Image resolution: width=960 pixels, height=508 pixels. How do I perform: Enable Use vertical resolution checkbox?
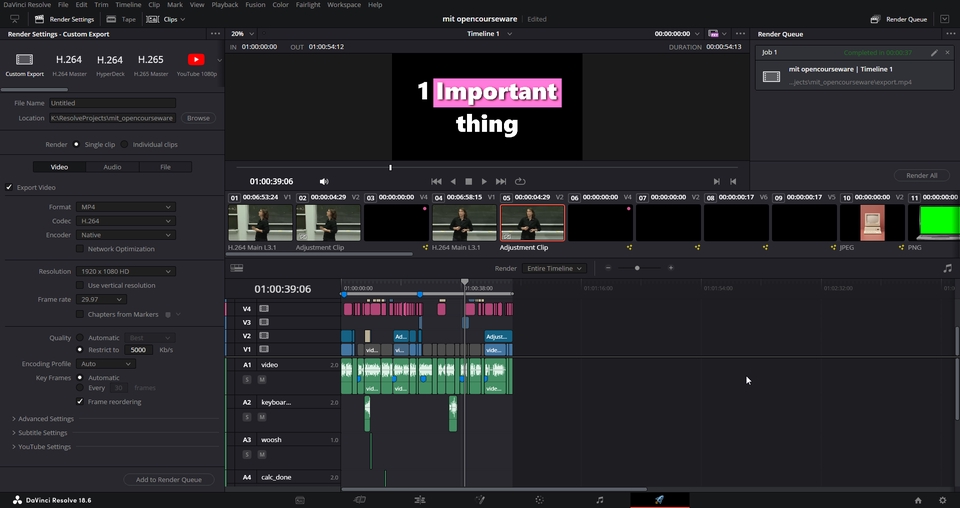80,285
